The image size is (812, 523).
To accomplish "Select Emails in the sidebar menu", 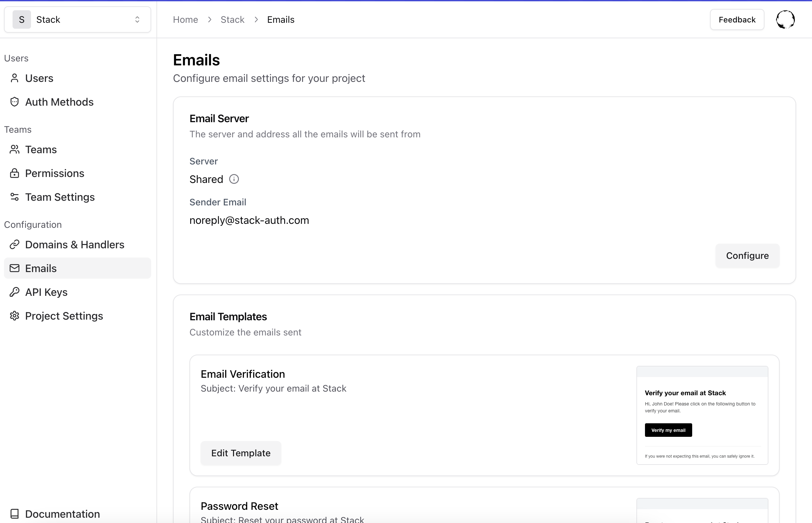I will 41,268.
